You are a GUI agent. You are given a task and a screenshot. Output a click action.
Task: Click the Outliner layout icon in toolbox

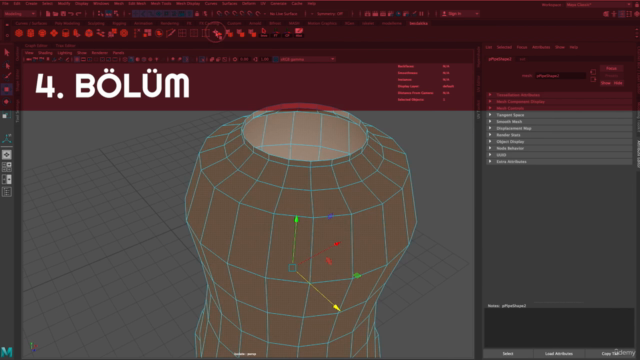click(x=7, y=192)
